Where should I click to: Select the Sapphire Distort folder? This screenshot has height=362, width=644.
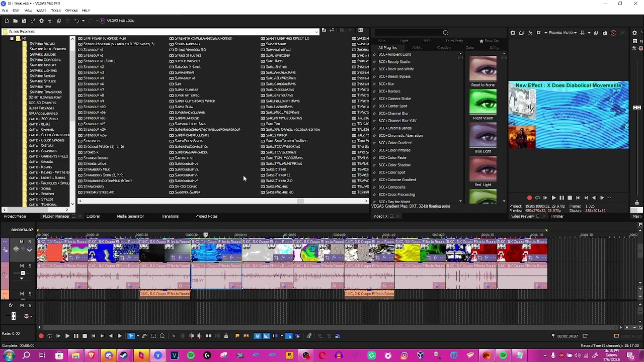pos(43,65)
